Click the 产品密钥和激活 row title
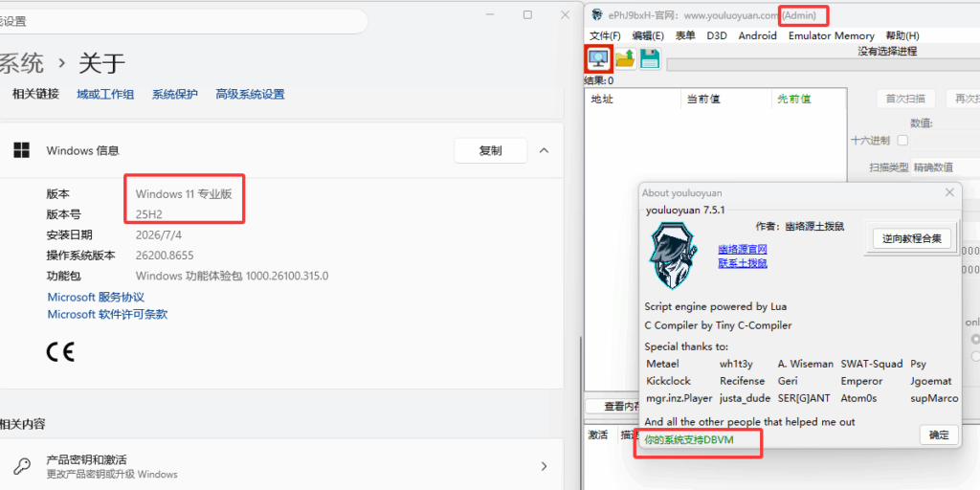This screenshot has width=980, height=490. (x=87, y=459)
